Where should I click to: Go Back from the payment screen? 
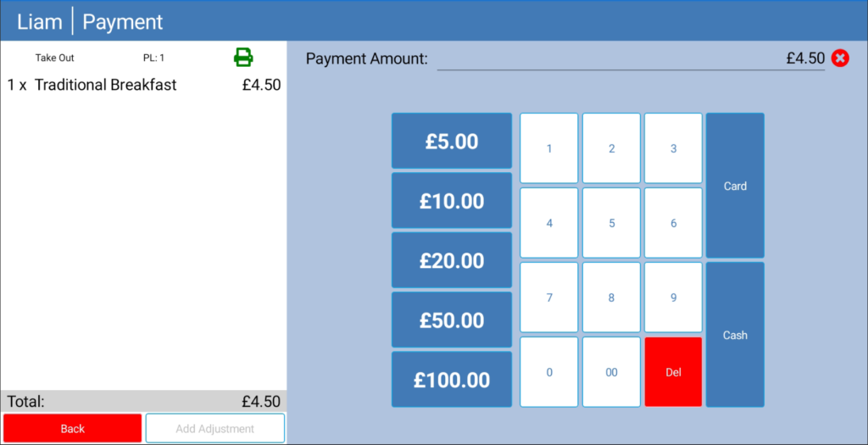click(73, 428)
